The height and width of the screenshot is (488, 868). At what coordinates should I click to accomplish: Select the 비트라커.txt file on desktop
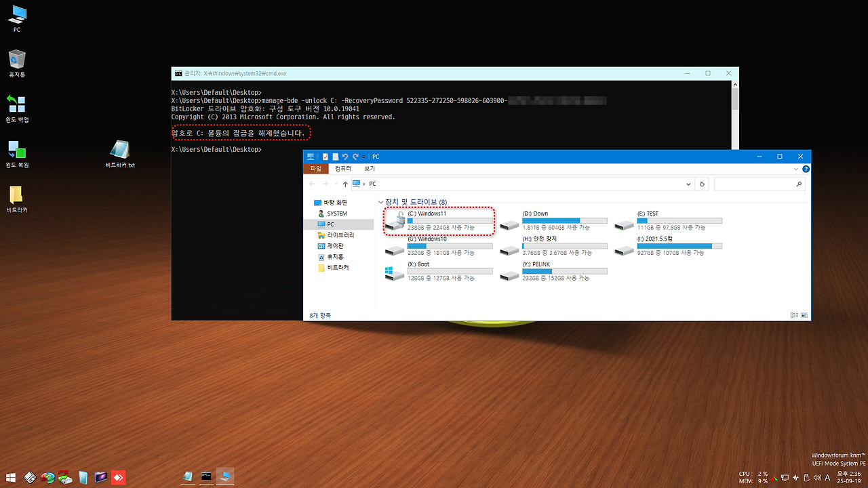[120, 154]
